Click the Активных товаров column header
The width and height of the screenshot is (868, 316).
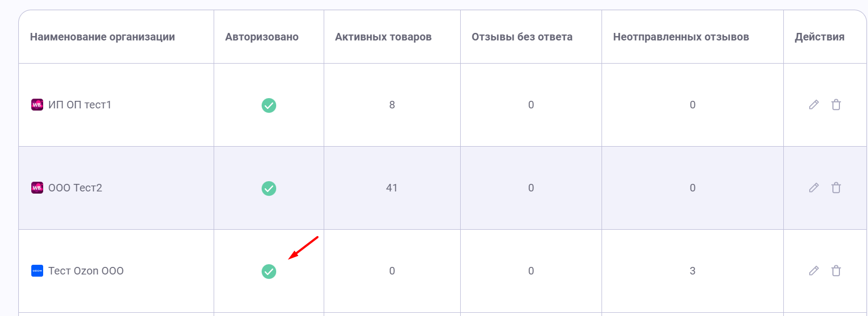383,37
